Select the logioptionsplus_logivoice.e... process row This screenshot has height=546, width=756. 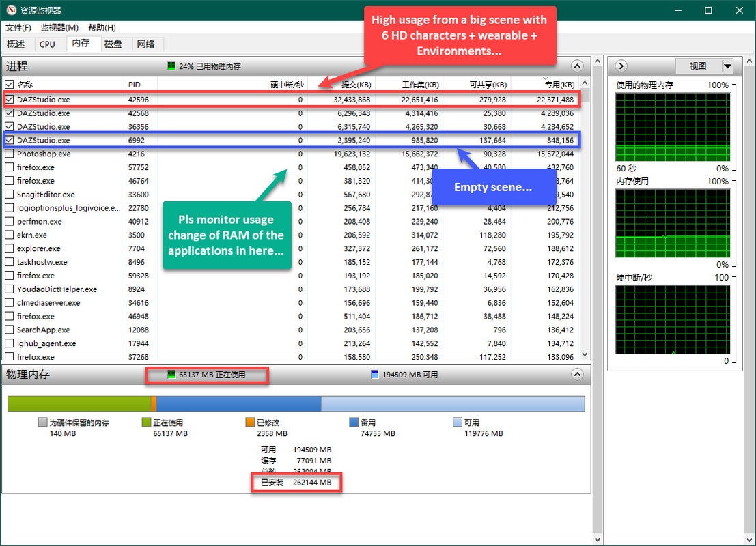291,208
